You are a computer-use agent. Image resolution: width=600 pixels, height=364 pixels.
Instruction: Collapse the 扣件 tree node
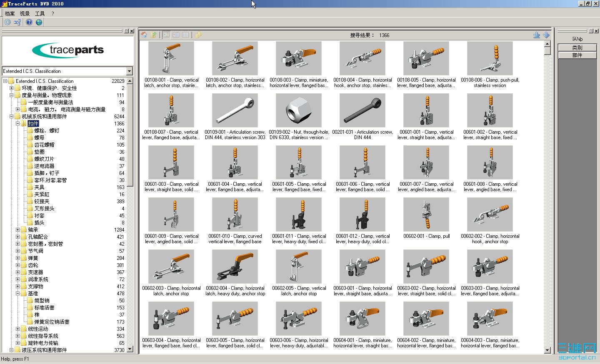click(x=18, y=124)
